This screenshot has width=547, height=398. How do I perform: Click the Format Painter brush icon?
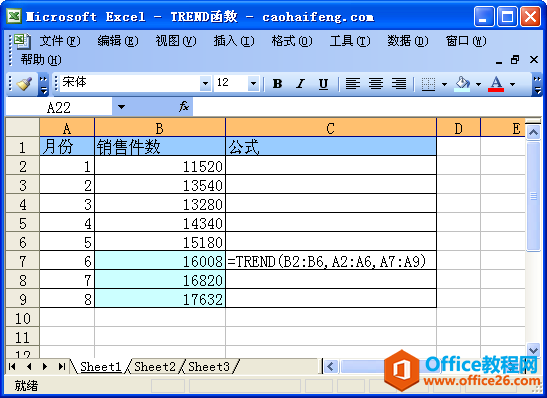coord(24,84)
